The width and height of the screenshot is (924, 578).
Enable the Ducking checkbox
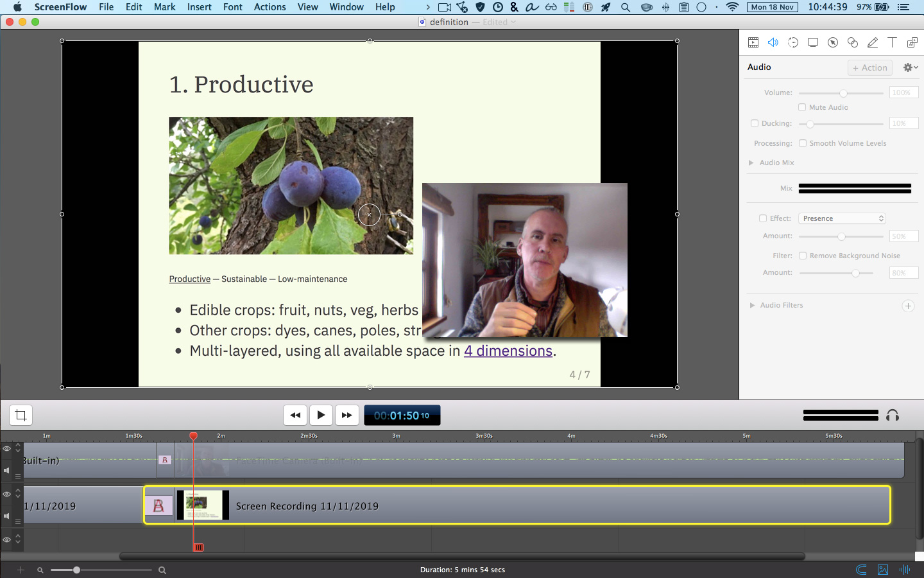755,123
